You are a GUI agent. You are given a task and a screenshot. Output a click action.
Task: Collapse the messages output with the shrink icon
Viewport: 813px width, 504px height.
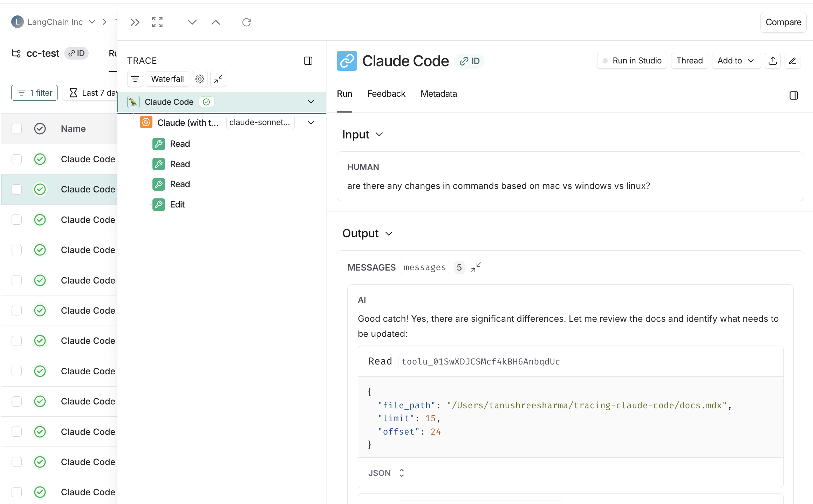pyautogui.click(x=476, y=267)
